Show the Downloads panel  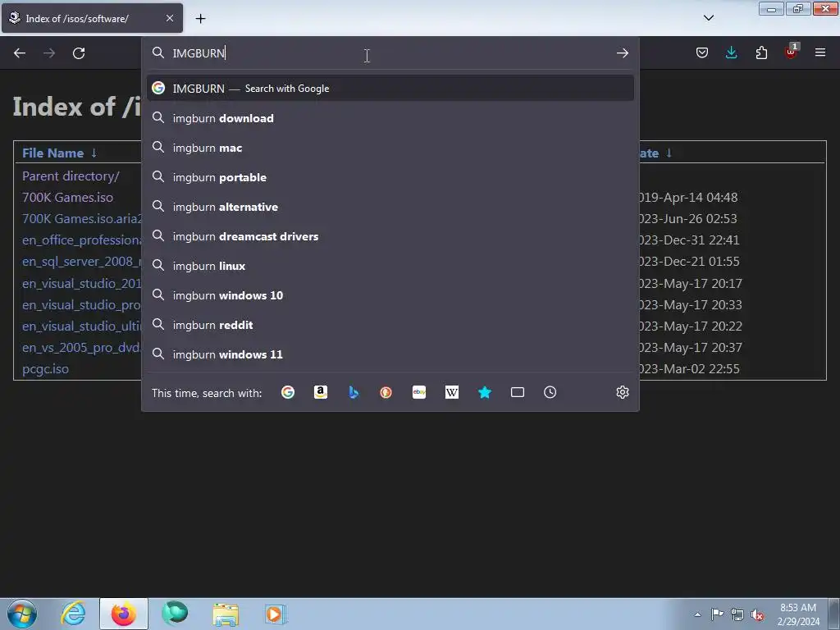coord(731,53)
